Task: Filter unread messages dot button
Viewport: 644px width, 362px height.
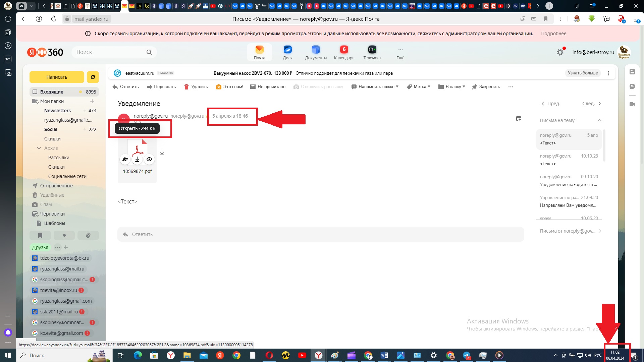Action: coord(64,235)
